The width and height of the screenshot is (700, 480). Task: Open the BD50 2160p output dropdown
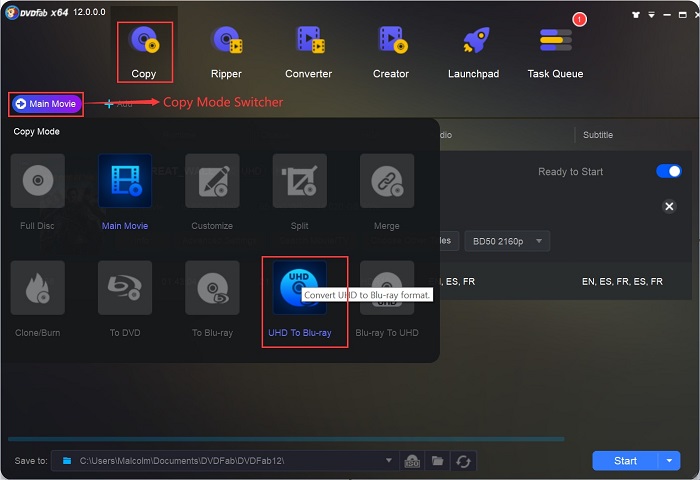(507, 241)
